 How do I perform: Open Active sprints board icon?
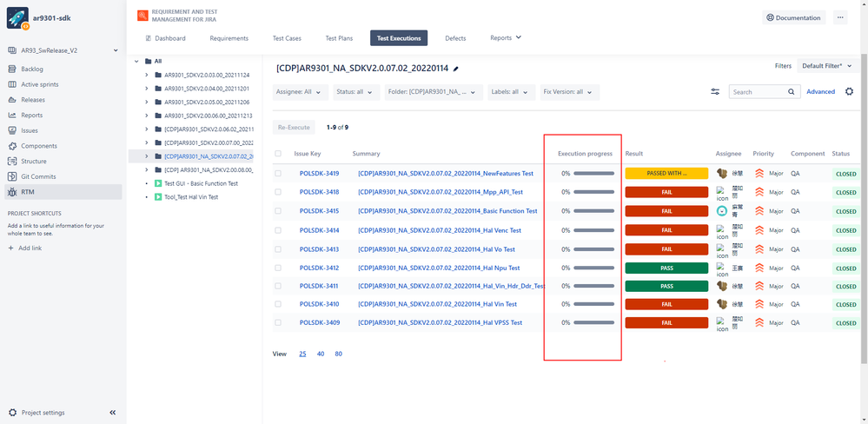click(x=11, y=84)
